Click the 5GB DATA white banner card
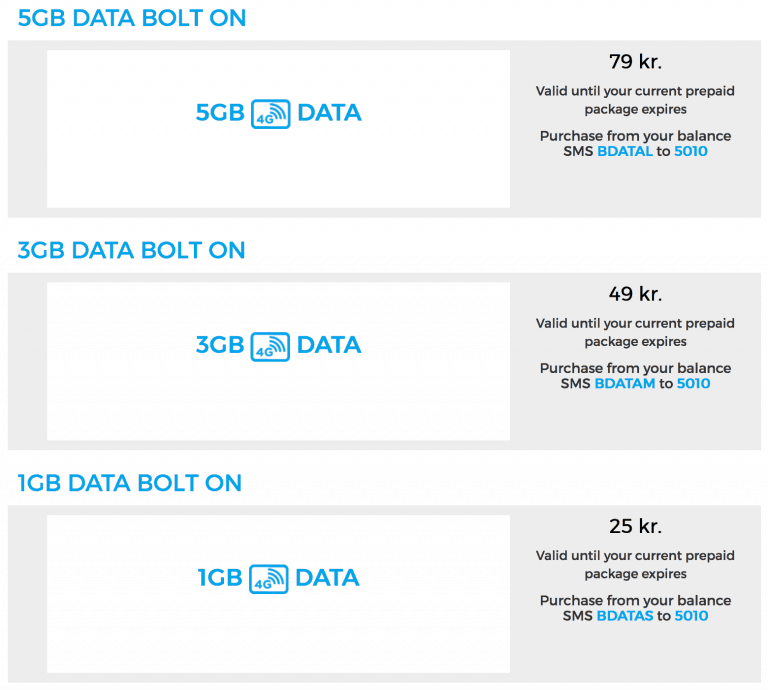Viewport: 768px width, 690px height. pyautogui.click(x=278, y=170)
